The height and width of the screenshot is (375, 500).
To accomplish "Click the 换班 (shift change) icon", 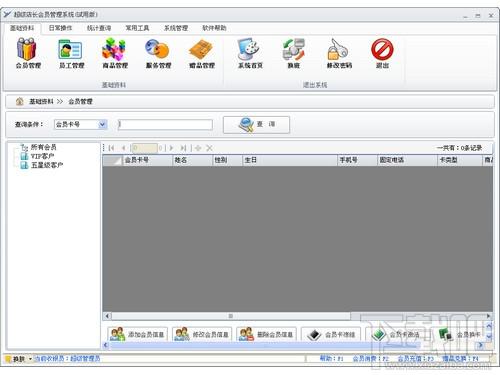I will (x=293, y=53).
